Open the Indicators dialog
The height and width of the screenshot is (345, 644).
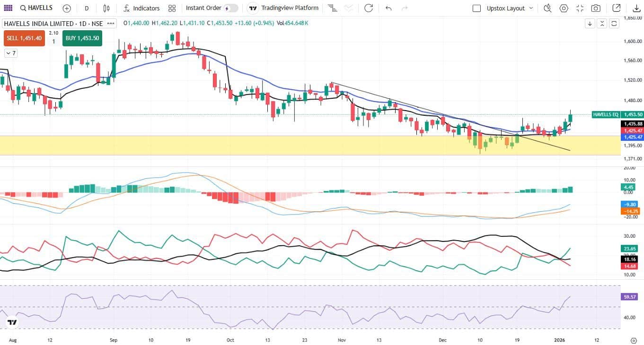pos(141,8)
